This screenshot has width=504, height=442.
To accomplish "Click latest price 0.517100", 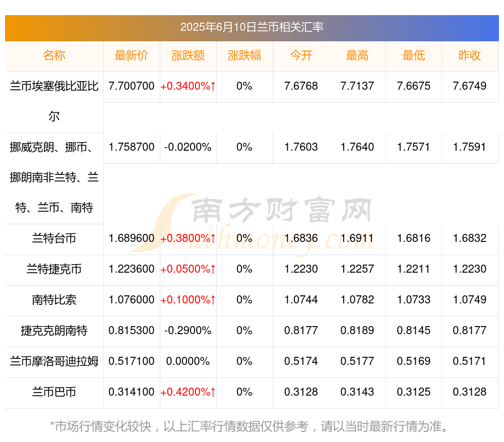I will (132, 361).
